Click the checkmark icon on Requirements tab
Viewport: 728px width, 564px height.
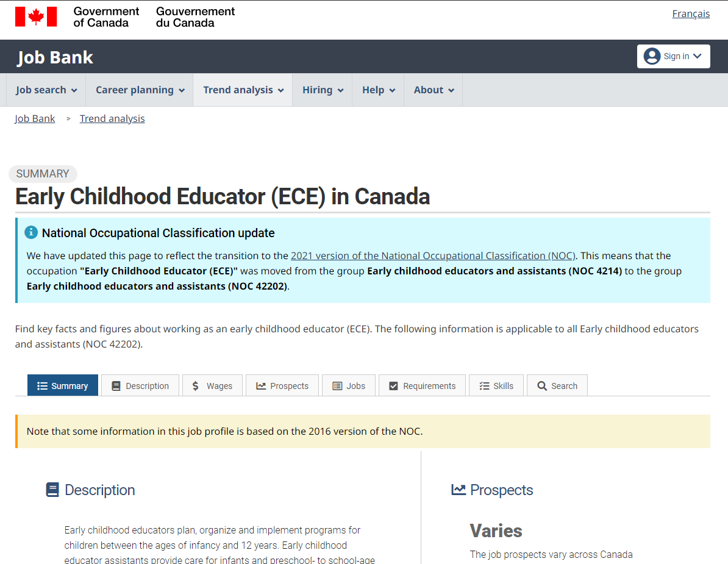pos(393,386)
